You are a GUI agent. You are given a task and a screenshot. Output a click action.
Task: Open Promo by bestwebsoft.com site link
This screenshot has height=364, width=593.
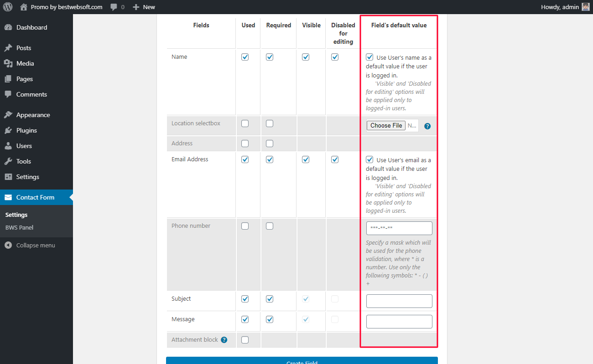click(67, 7)
